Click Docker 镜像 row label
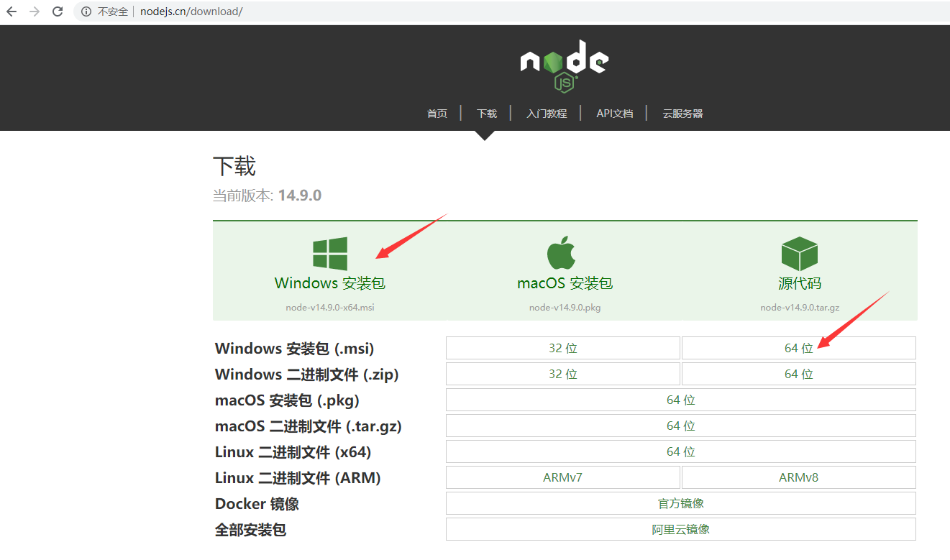950x560 pixels. 257,504
